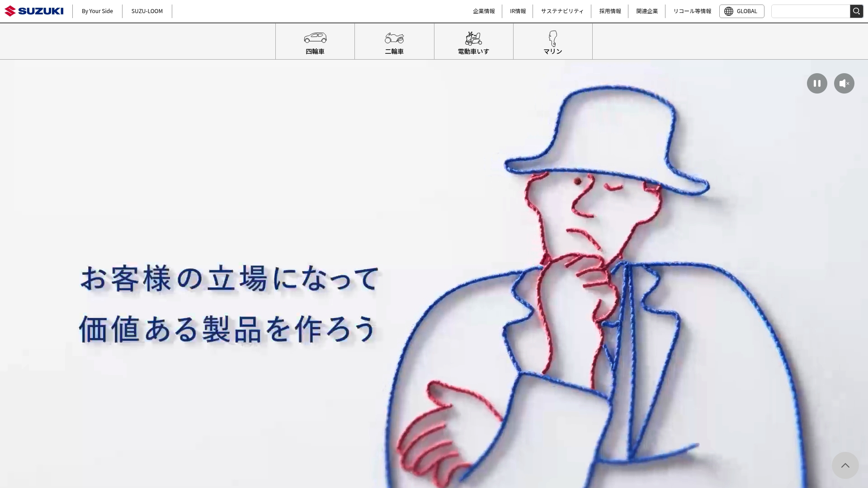This screenshot has width=868, height=488.
Task: Click the back-to-top arrow button
Action: pyautogui.click(x=845, y=465)
